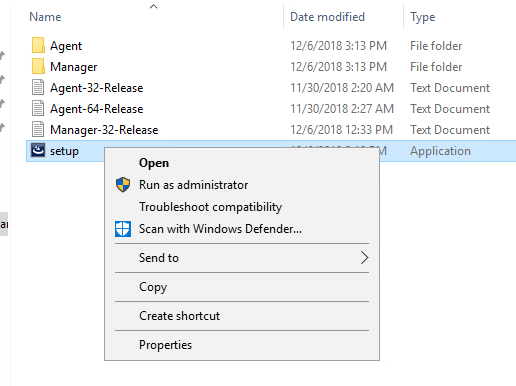This screenshot has width=516, height=386.
Task: Click the Windows Defender shield icon
Action: (x=123, y=229)
